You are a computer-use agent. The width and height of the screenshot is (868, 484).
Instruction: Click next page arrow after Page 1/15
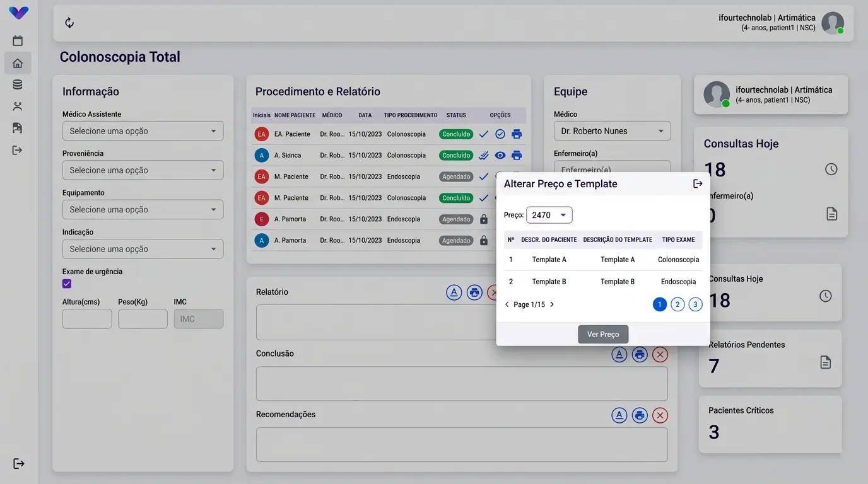coord(552,304)
